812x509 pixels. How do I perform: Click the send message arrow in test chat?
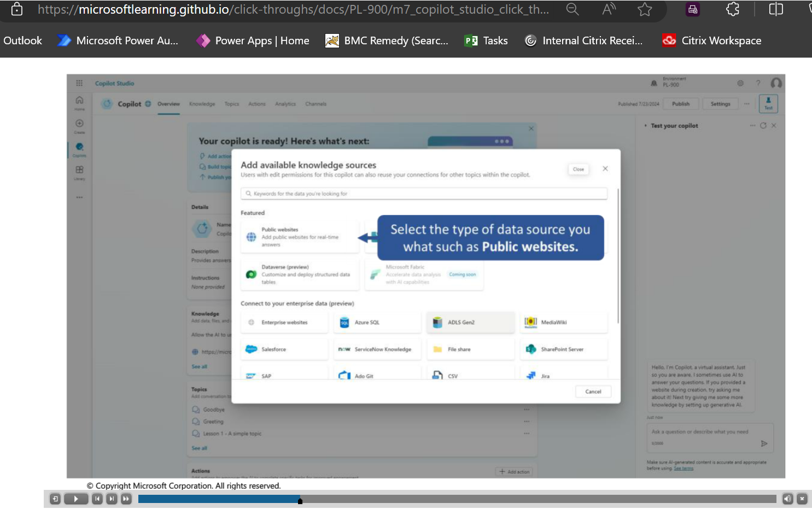[x=764, y=443]
